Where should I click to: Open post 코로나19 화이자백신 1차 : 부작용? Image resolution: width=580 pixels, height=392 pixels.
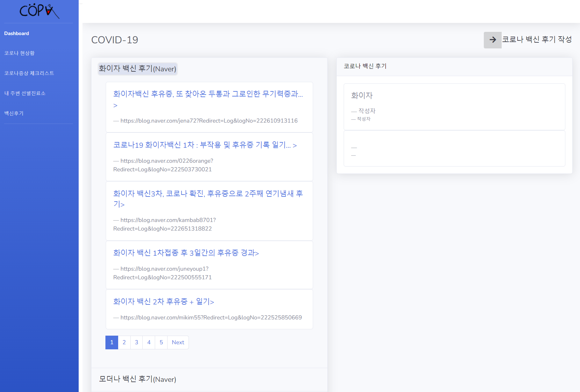pos(205,145)
